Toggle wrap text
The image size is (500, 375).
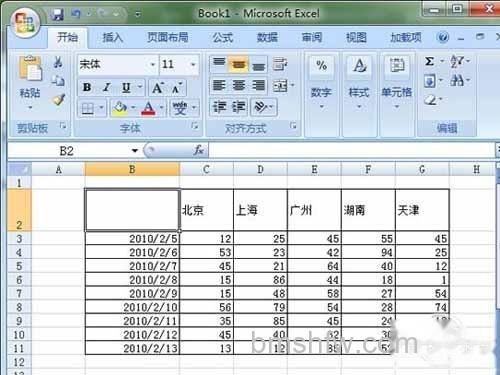click(280, 64)
